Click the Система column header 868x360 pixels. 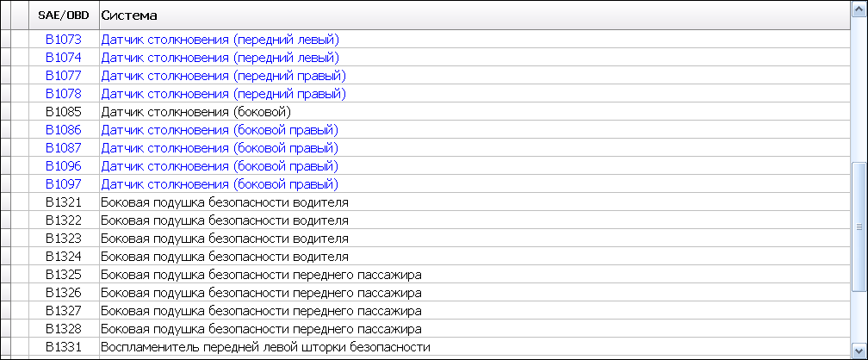coord(475,16)
